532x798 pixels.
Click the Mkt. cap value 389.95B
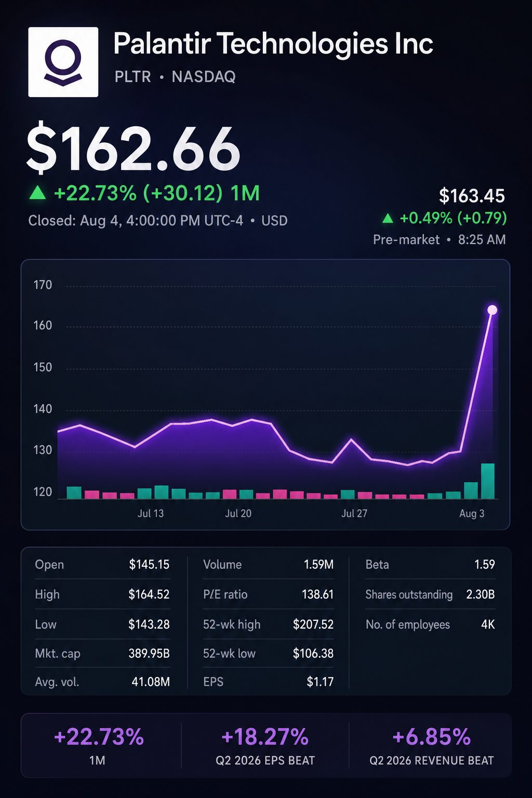[149, 654]
